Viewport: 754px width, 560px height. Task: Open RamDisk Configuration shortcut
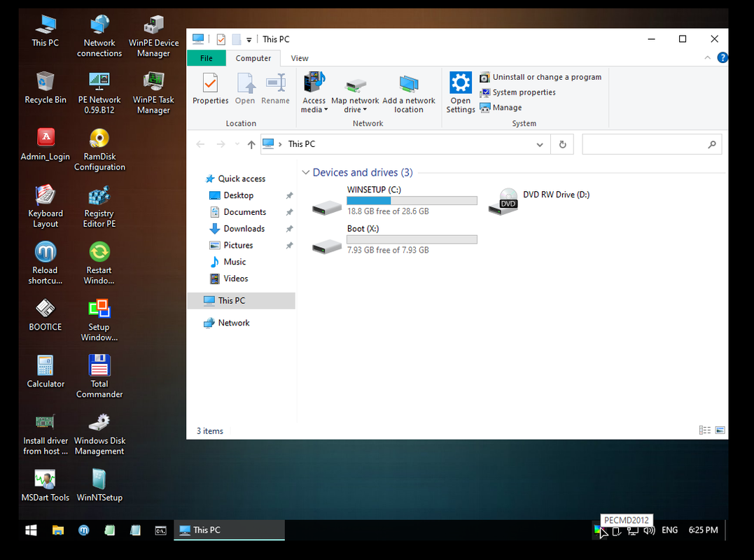click(x=99, y=150)
